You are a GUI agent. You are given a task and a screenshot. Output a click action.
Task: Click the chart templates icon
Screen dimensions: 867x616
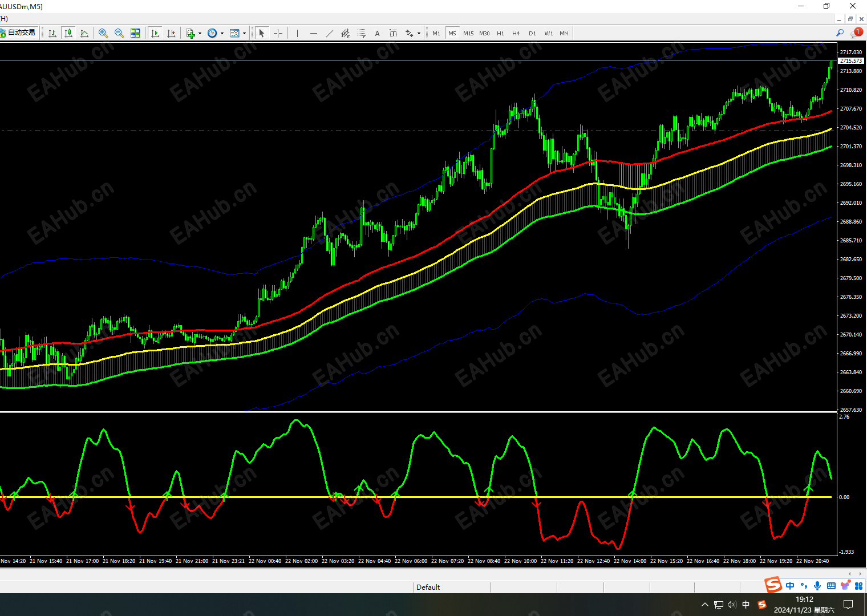click(234, 33)
